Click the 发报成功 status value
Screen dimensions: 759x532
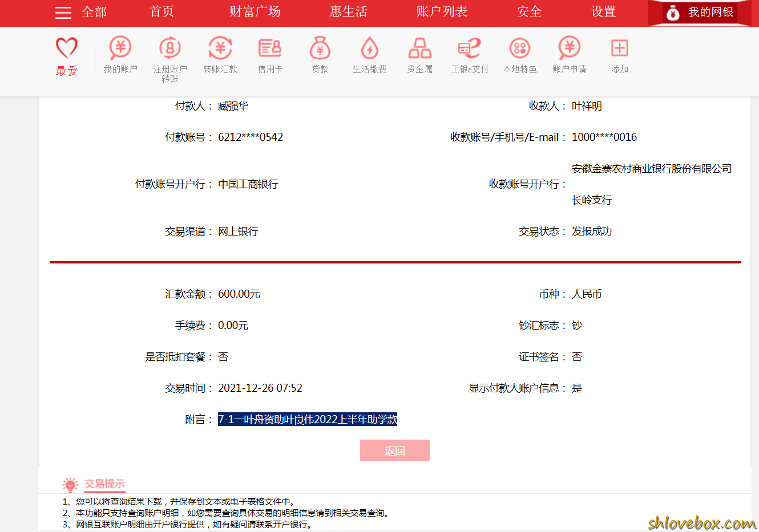coord(592,232)
